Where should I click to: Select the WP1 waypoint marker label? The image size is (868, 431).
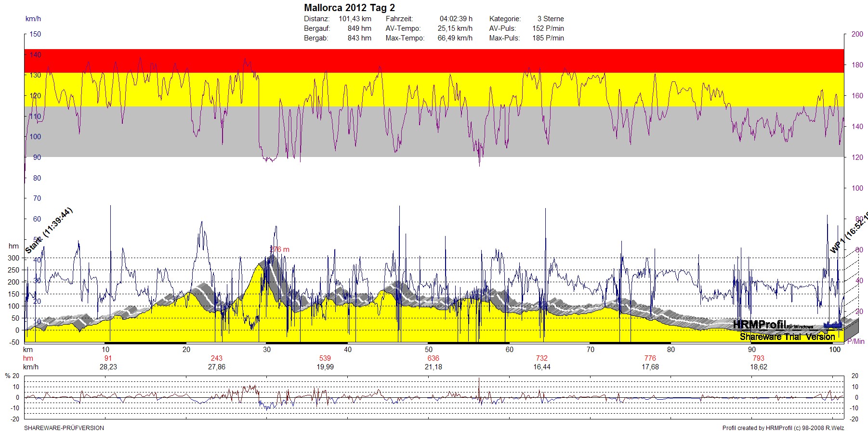click(848, 234)
